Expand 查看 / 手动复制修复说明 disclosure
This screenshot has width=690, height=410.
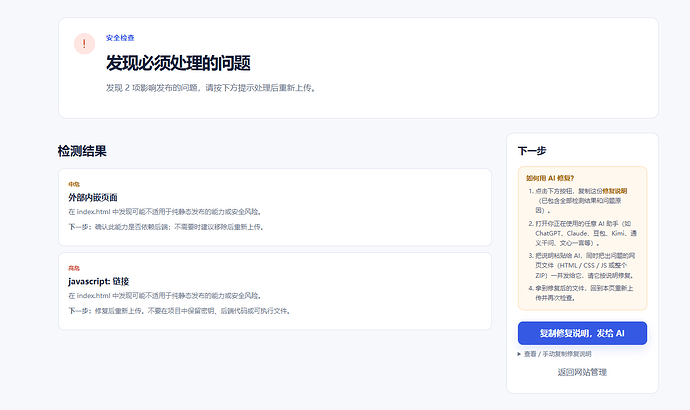(x=554, y=354)
